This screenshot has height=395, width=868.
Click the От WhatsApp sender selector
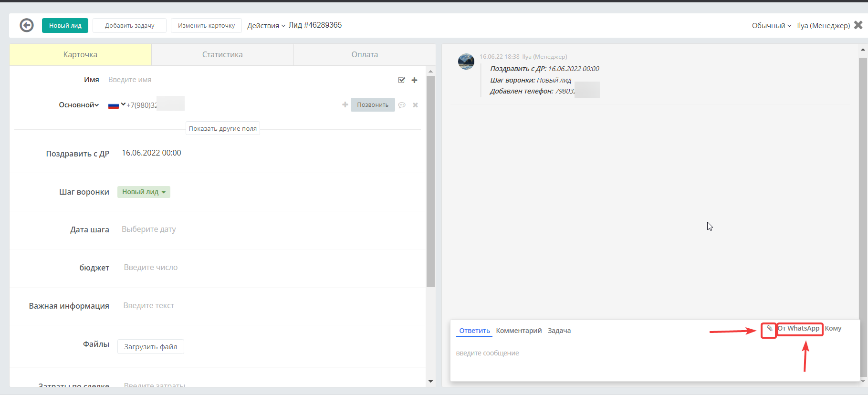click(799, 328)
